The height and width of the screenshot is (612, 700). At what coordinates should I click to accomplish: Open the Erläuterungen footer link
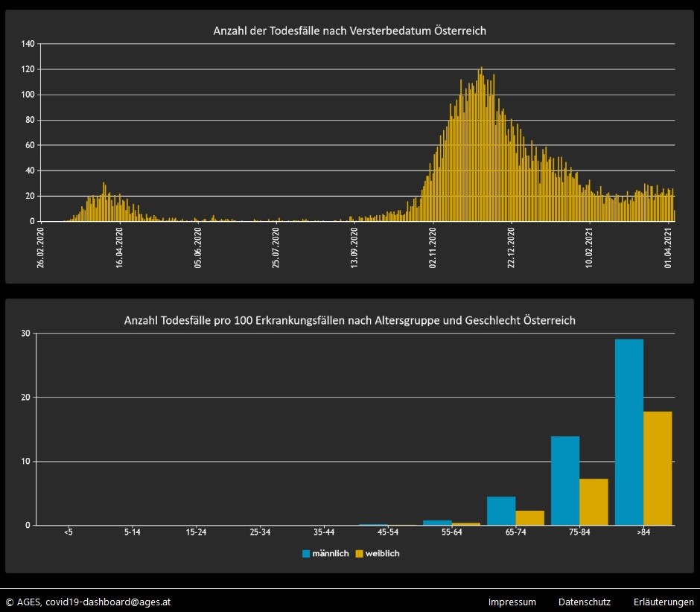click(664, 602)
